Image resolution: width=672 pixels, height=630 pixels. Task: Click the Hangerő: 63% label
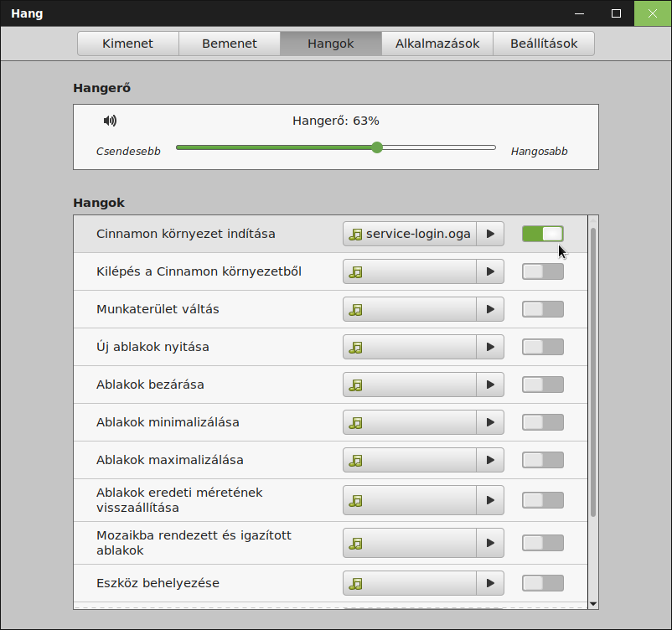(x=336, y=121)
